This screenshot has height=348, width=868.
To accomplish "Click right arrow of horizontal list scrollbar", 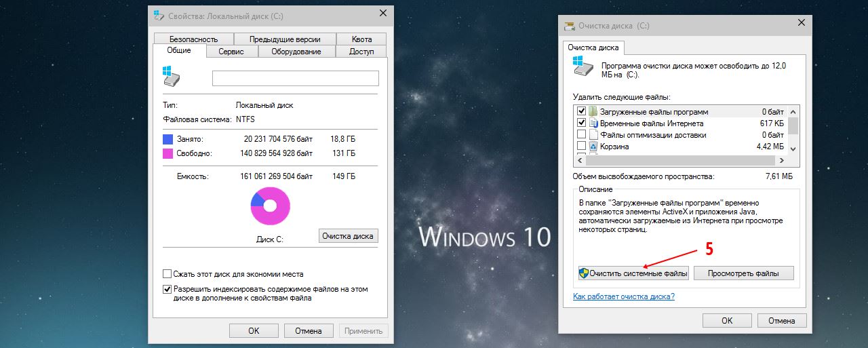I will [x=782, y=161].
